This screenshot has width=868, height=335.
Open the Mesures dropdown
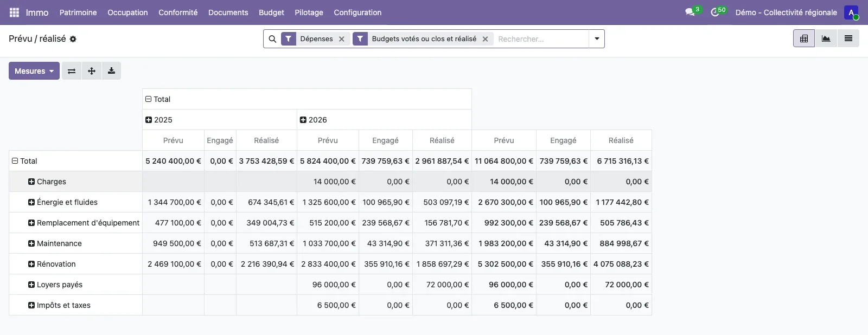point(34,71)
